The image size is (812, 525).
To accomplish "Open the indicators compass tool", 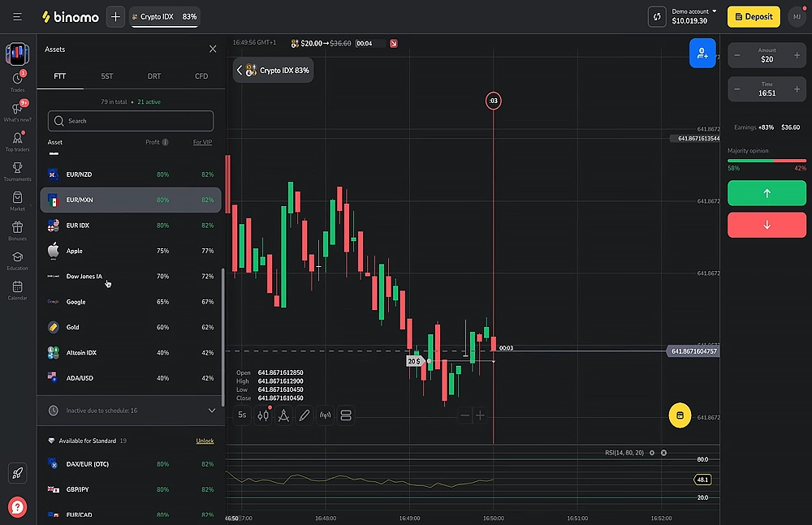I will [283, 415].
